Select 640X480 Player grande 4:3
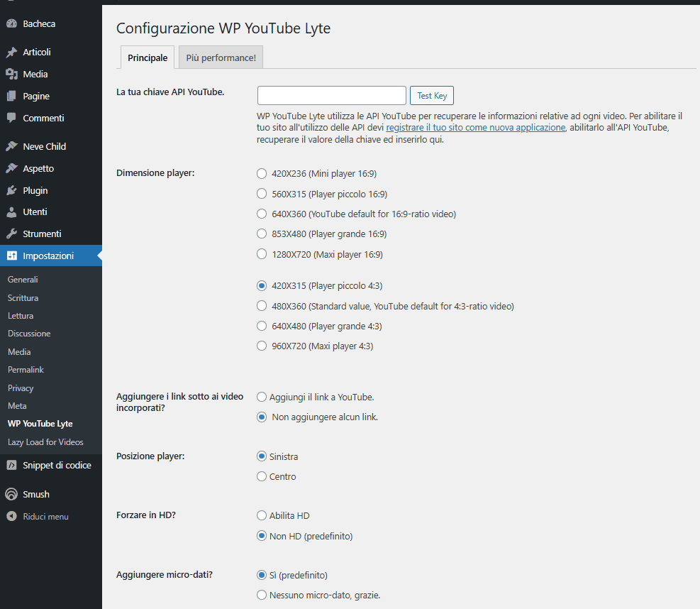The height and width of the screenshot is (609, 700). tap(262, 327)
